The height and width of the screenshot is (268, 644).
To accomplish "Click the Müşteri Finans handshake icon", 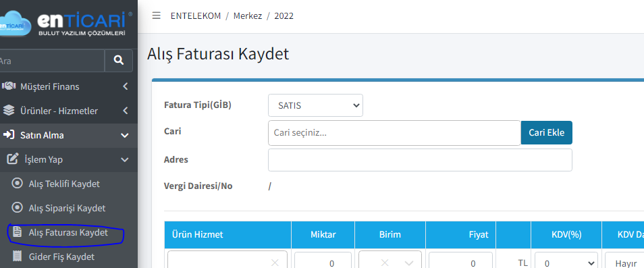I will click(9, 86).
